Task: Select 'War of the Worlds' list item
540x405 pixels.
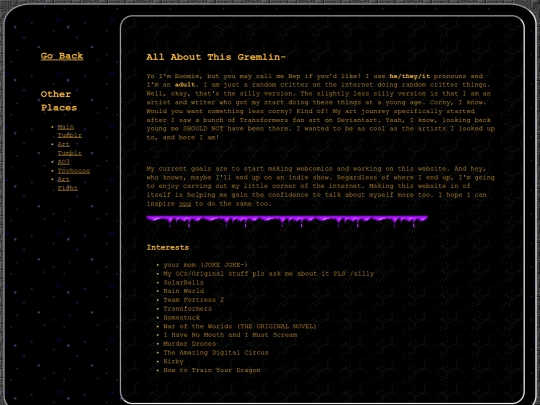Action: point(240,326)
